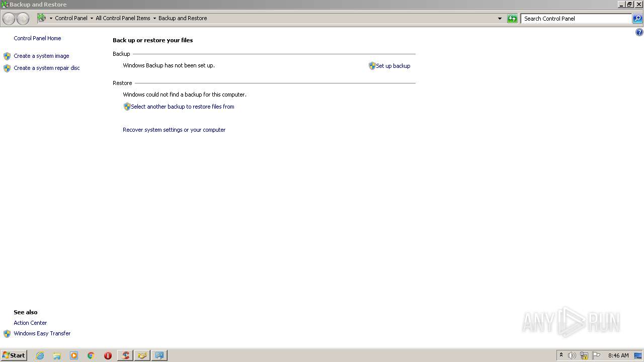Viewport: 644px width, 362px height.
Task: Open Internet Explorer from the taskbar
Action: point(40,355)
